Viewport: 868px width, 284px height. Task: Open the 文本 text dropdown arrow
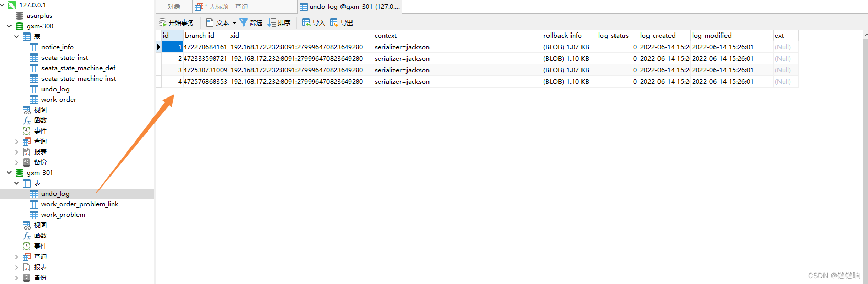234,23
